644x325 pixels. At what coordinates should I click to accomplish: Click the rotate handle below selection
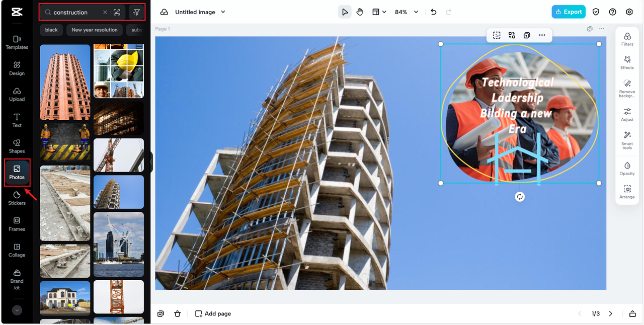[x=520, y=197]
